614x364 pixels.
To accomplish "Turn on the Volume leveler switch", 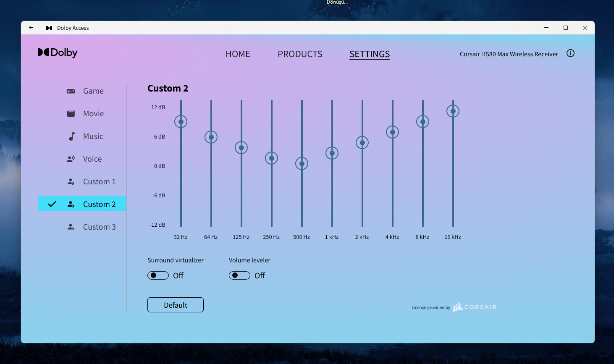I will pos(239,275).
